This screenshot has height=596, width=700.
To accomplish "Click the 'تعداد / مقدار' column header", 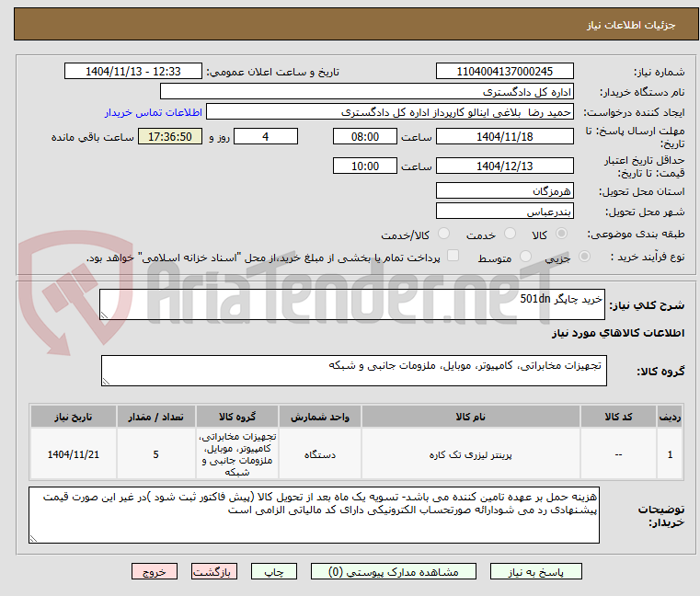I will pyautogui.click(x=155, y=417).
